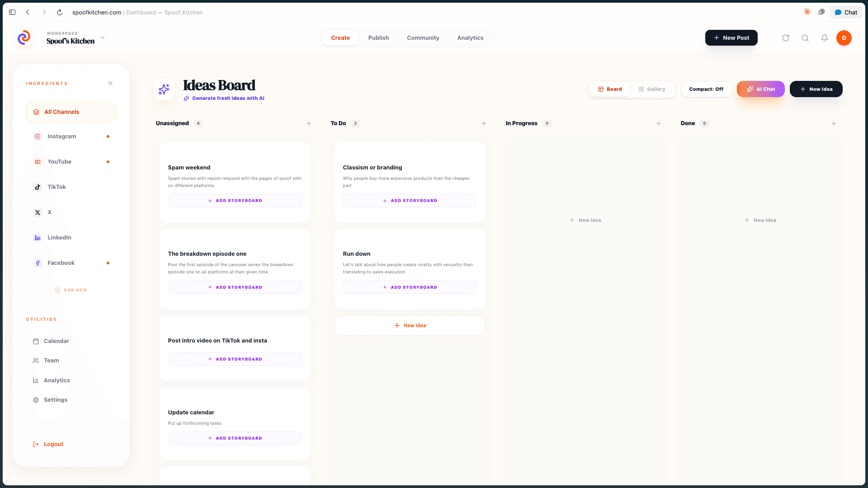Open the user avatar D menu
Screen dimensions: 868x488
pyautogui.click(x=844, y=38)
